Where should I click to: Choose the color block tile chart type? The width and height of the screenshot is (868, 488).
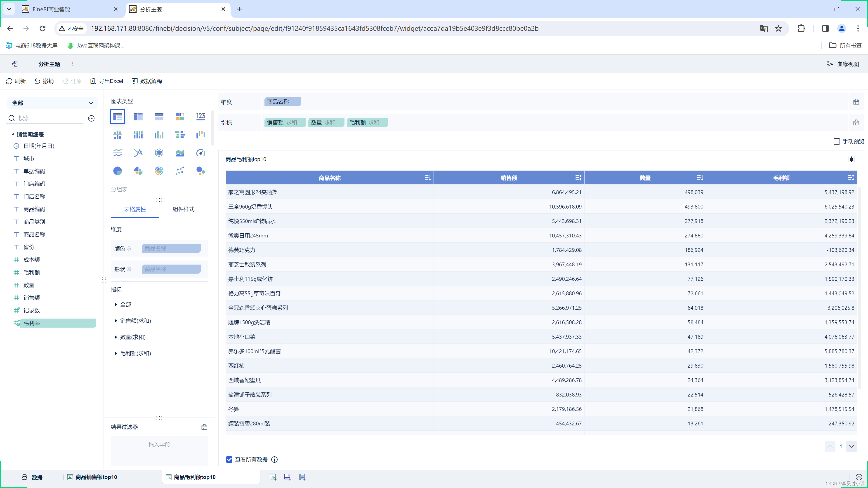coord(180,117)
